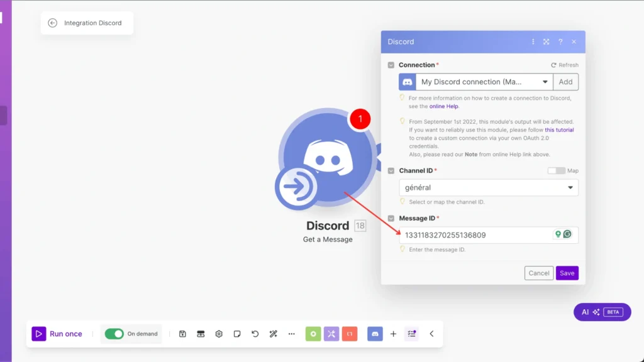Image resolution: width=644 pixels, height=362 pixels.
Task: Open the online Help link
Action: click(x=443, y=106)
